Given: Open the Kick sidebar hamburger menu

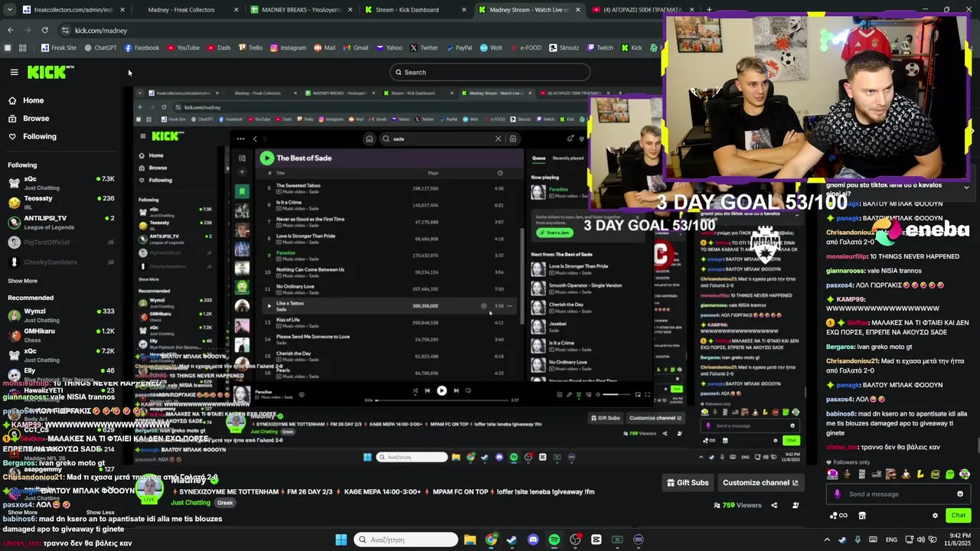Looking at the screenshot, I should 14,72.
